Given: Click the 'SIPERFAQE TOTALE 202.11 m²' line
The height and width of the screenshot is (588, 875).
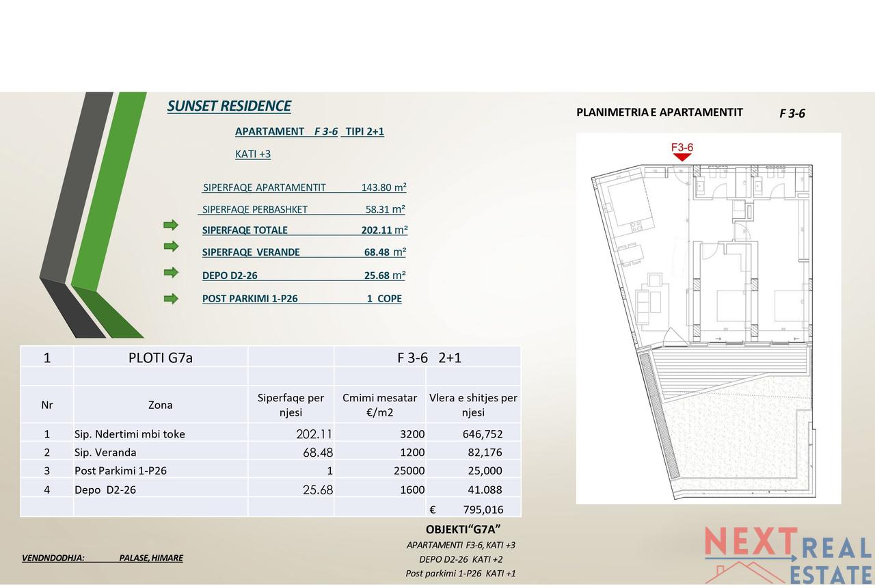Looking at the screenshot, I should 305,230.
